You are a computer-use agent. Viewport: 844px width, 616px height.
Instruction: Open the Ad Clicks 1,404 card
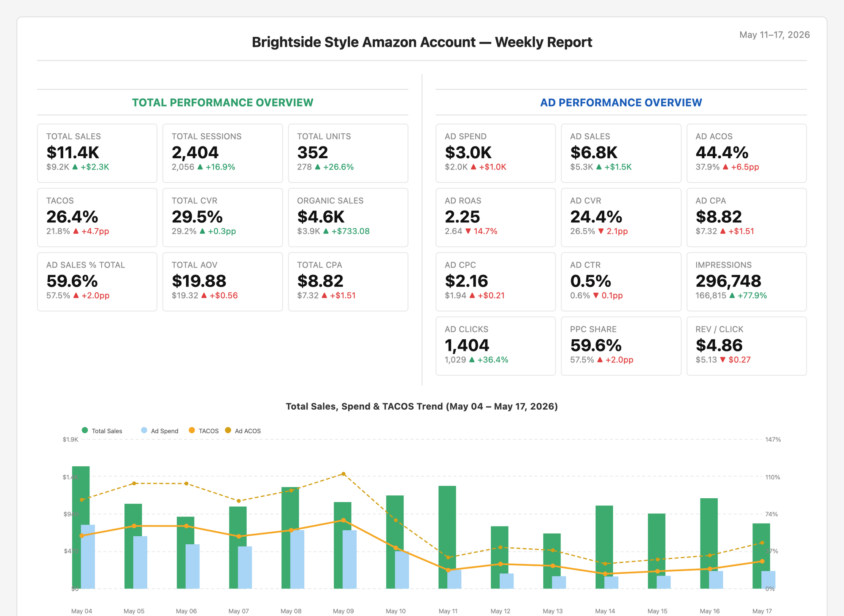[495, 346]
